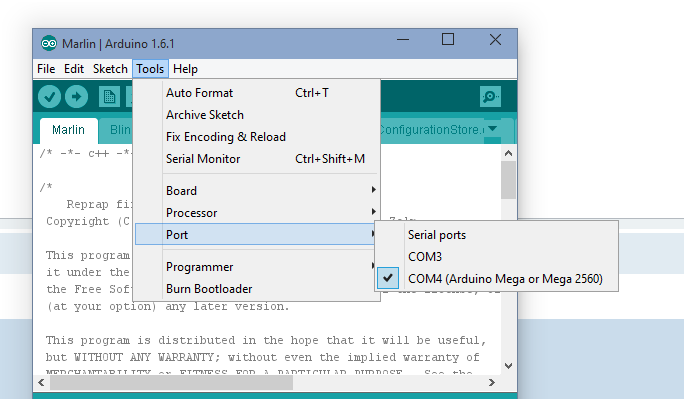Switch to the Marlin tab
Screen dimensions: 691x409
point(68,130)
